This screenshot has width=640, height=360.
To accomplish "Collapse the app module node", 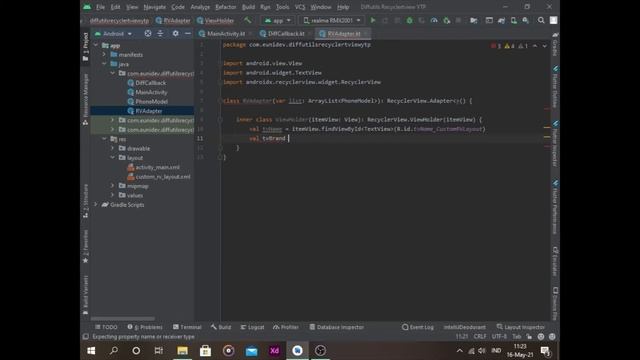I will tap(96, 45).
